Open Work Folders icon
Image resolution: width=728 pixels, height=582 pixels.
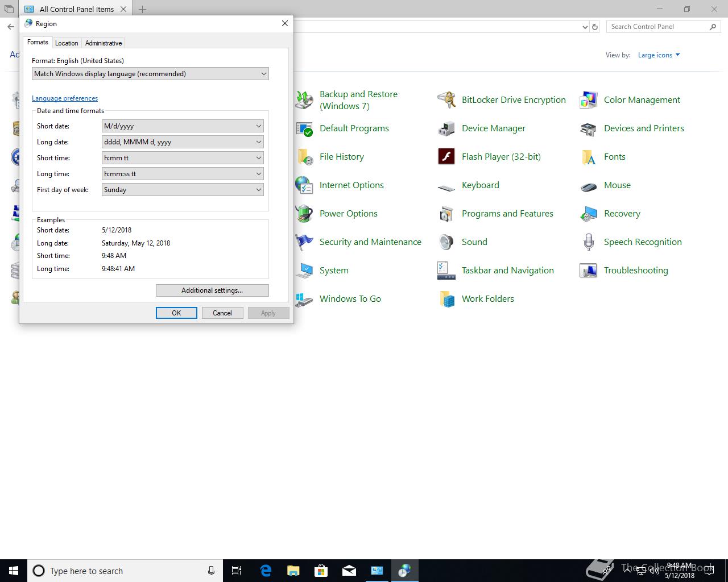446,299
